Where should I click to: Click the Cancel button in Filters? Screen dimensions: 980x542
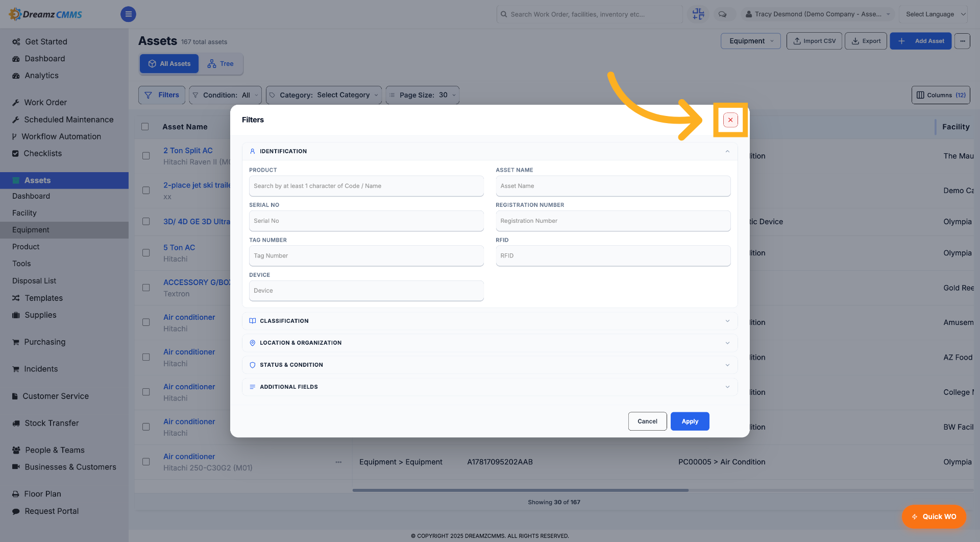coord(647,421)
